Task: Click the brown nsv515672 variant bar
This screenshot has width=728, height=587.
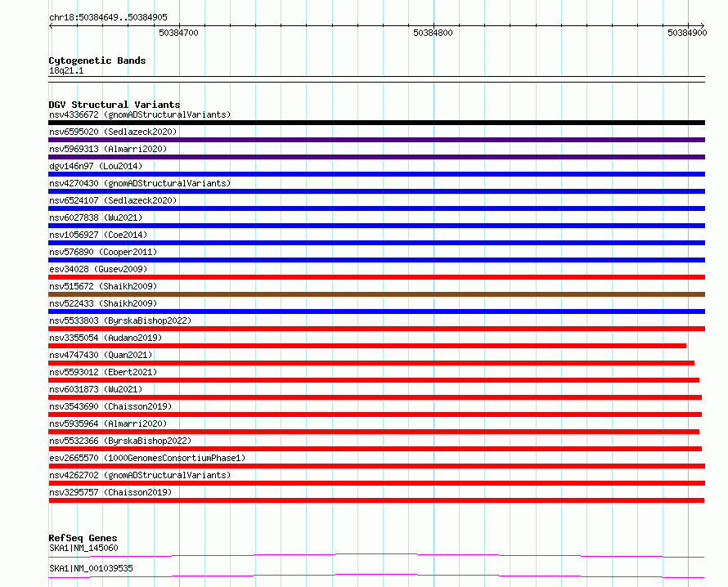Action: pos(376,294)
